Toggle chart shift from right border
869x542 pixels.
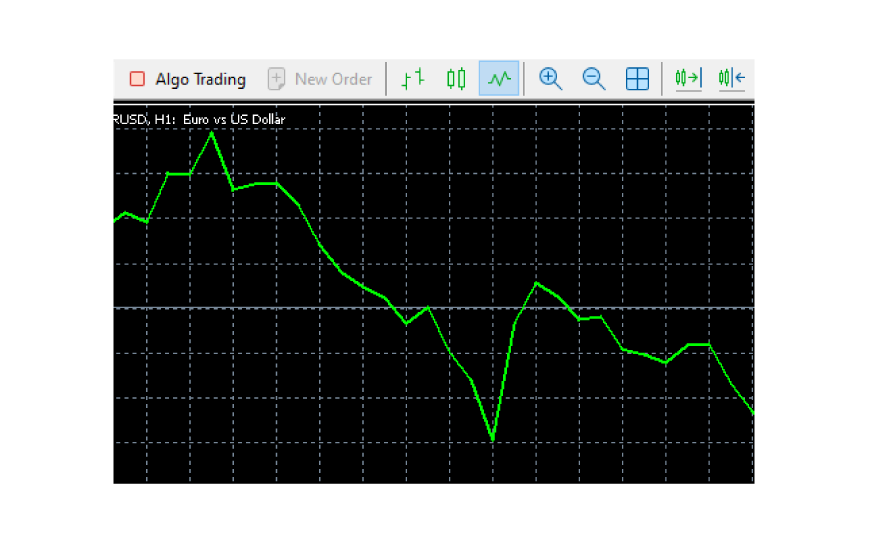tap(731, 79)
